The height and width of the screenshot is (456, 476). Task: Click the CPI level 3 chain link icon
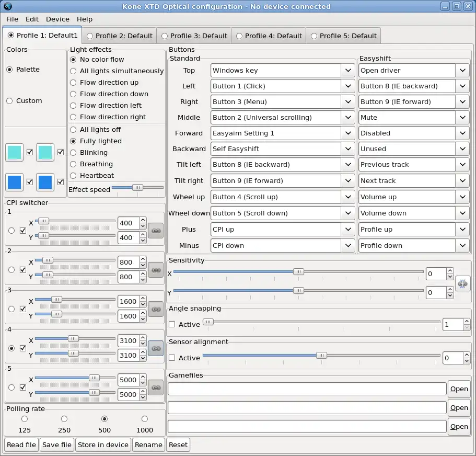pos(156,309)
